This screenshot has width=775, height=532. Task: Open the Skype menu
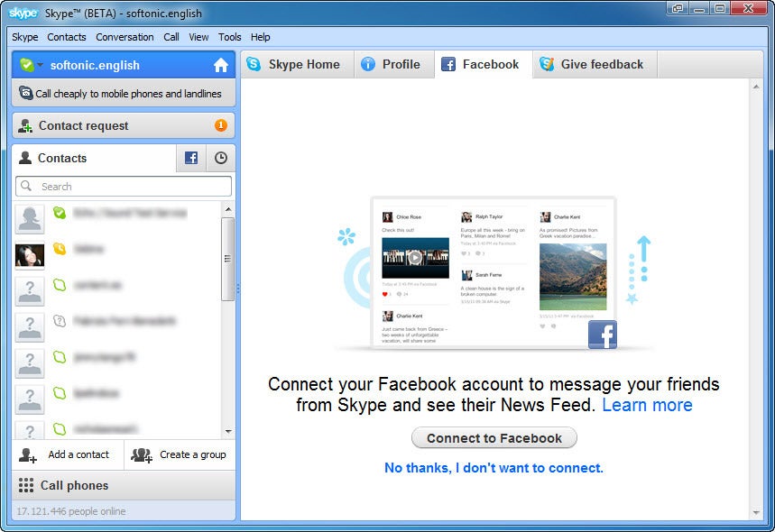[24, 37]
